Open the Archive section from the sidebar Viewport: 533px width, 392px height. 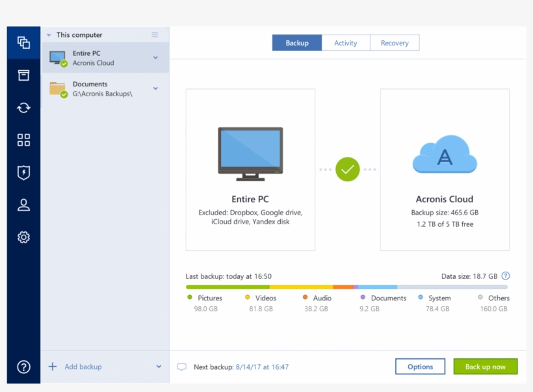pos(23,75)
